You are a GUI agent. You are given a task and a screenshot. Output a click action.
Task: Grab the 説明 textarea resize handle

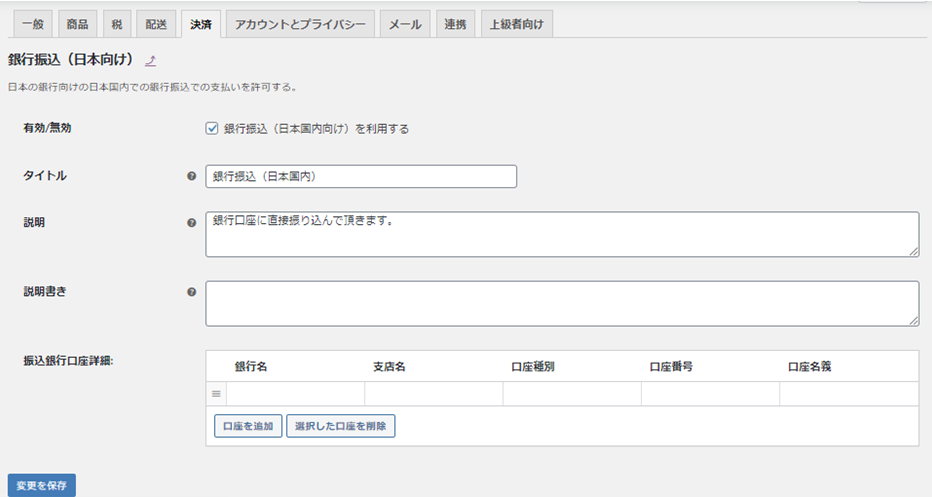coord(914,251)
